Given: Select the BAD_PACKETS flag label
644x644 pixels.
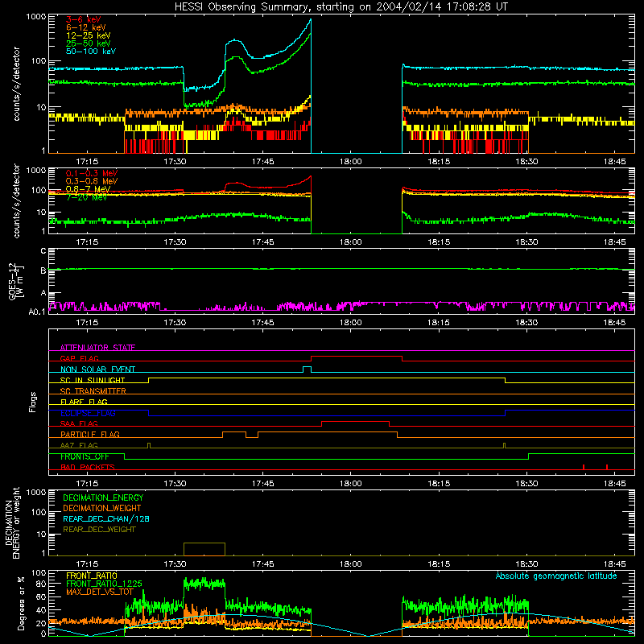Looking at the screenshot, I should (x=88, y=467).
